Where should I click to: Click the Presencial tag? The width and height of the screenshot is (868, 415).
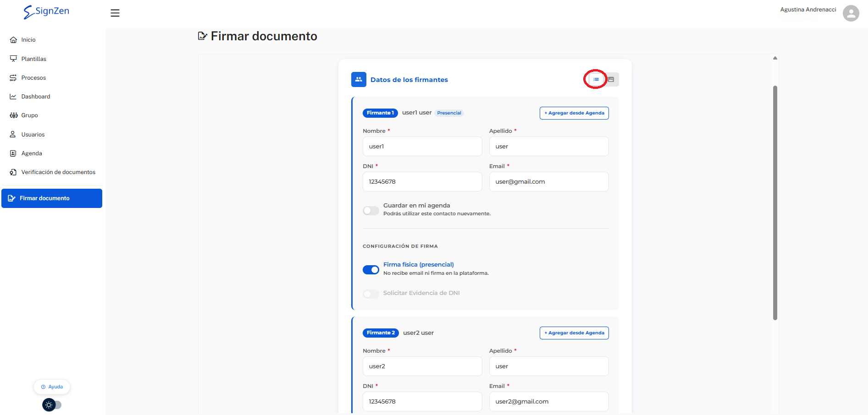449,113
